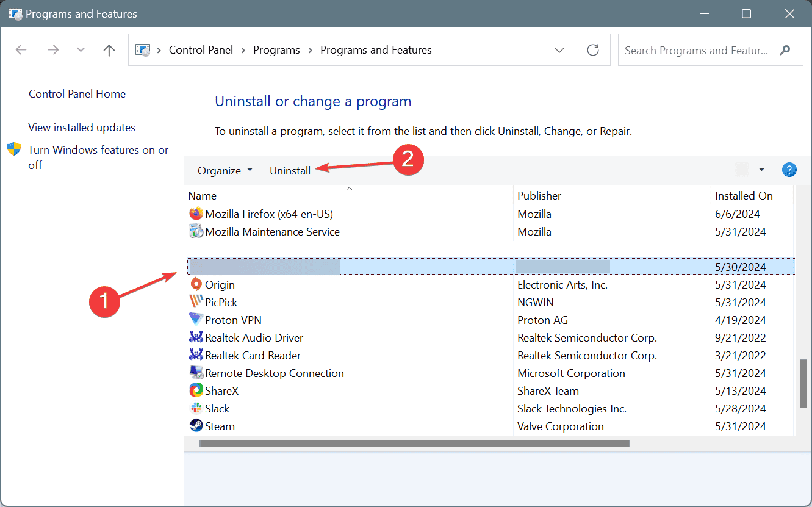Change view with the list view icon
Screen dimensions: 812x507
pos(742,170)
